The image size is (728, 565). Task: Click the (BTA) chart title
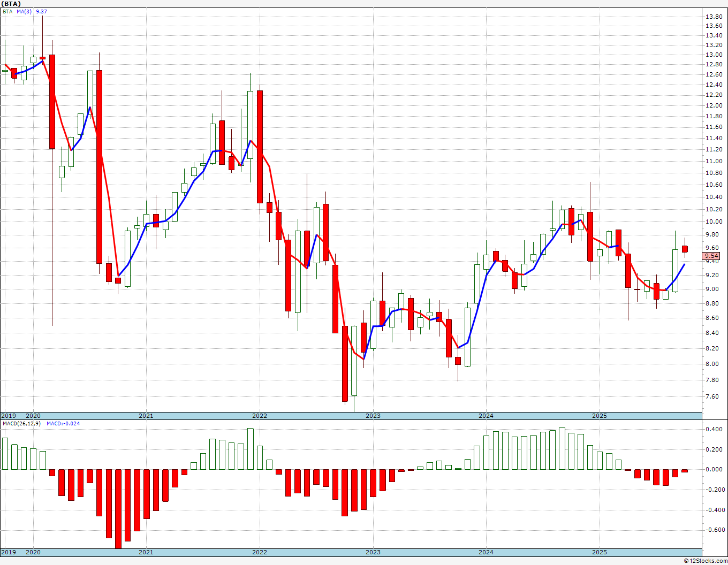(x=11, y=4)
